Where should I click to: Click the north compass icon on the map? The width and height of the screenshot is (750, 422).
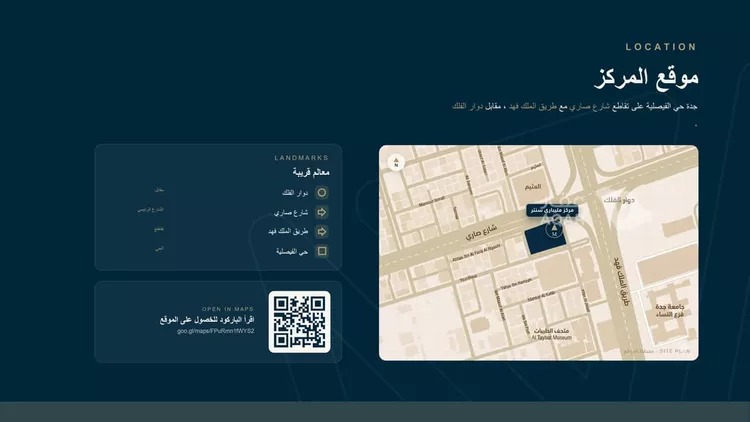click(x=396, y=162)
